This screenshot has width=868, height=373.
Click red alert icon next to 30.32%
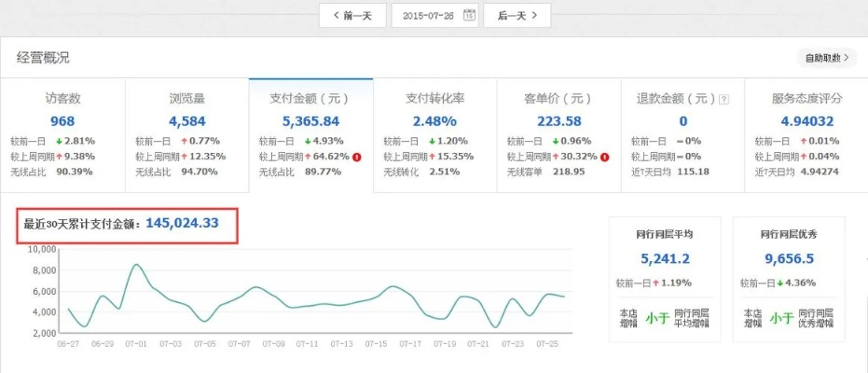tap(605, 157)
